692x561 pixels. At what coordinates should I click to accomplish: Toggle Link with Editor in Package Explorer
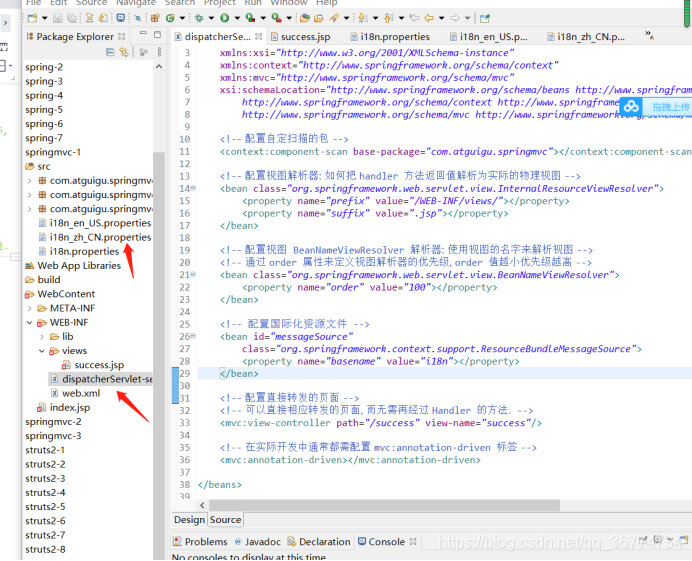pos(124,52)
